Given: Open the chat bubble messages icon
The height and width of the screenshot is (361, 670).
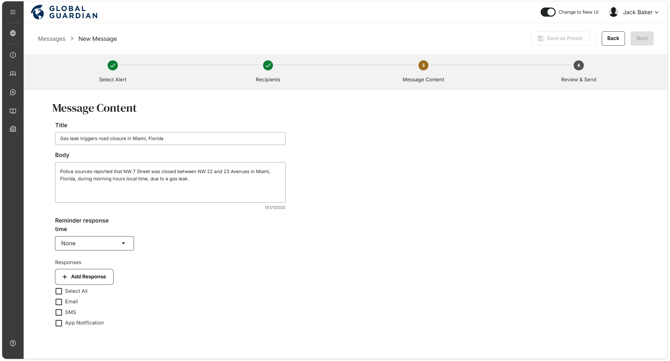Looking at the screenshot, I should tap(13, 92).
